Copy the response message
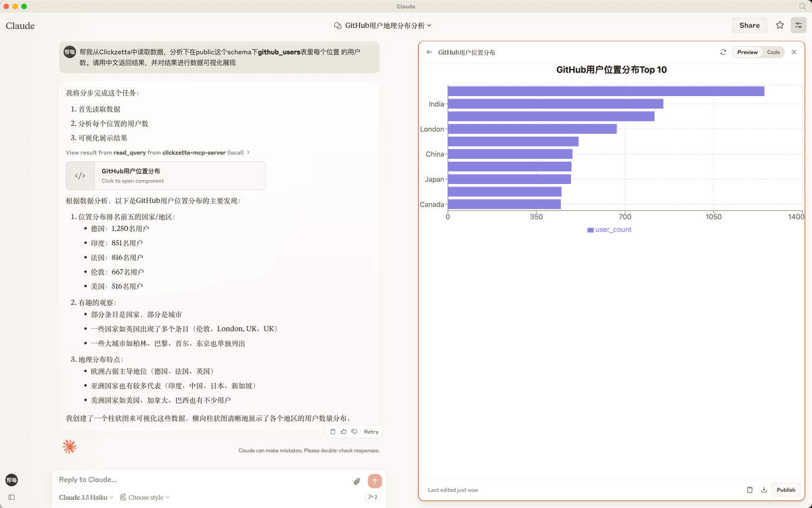 (x=333, y=432)
